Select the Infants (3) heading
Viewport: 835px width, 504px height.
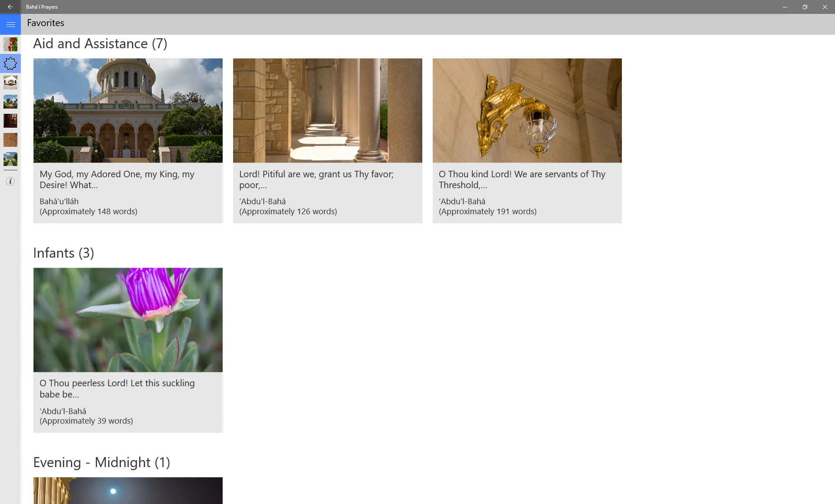pyautogui.click(x=63, y=253)
